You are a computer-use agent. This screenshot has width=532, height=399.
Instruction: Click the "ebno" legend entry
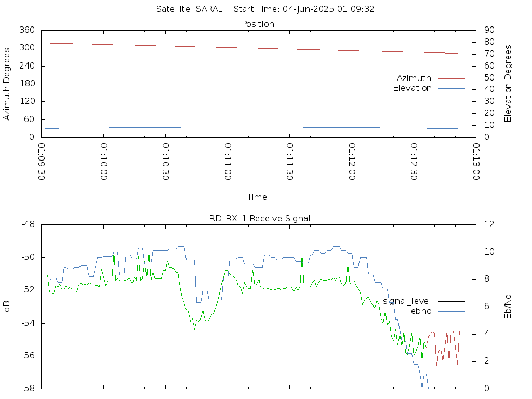coord(421,311)
